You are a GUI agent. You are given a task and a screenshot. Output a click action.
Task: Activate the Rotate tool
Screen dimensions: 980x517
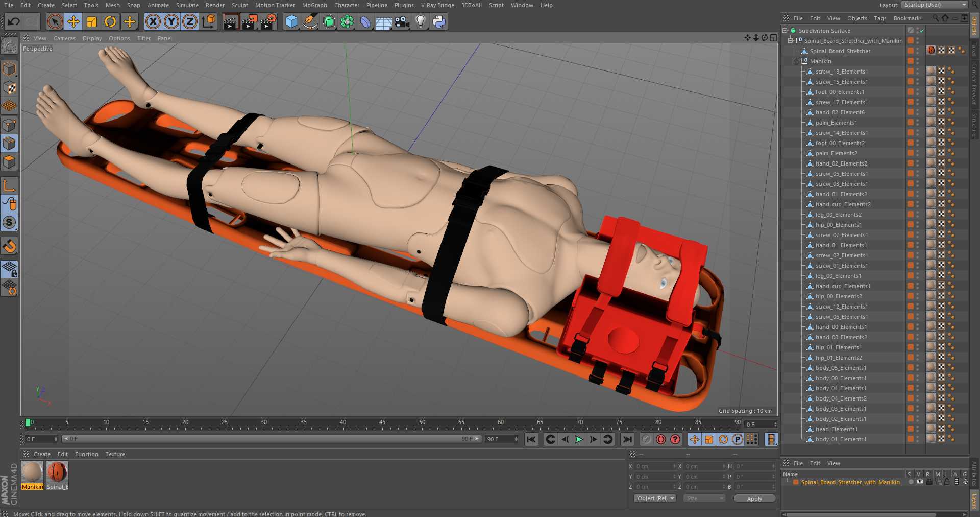click(110, 21)
